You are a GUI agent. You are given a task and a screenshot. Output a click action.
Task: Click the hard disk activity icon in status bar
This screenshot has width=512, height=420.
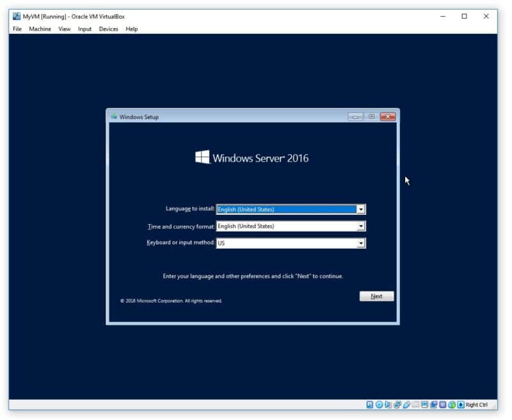(370, 405)
